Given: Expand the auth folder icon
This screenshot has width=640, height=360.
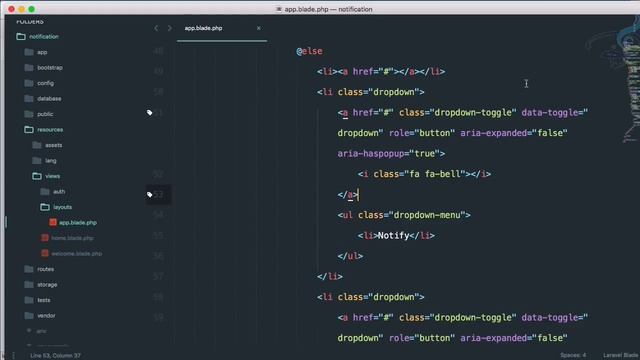Looking at the screenshot, I should (45, 192).
